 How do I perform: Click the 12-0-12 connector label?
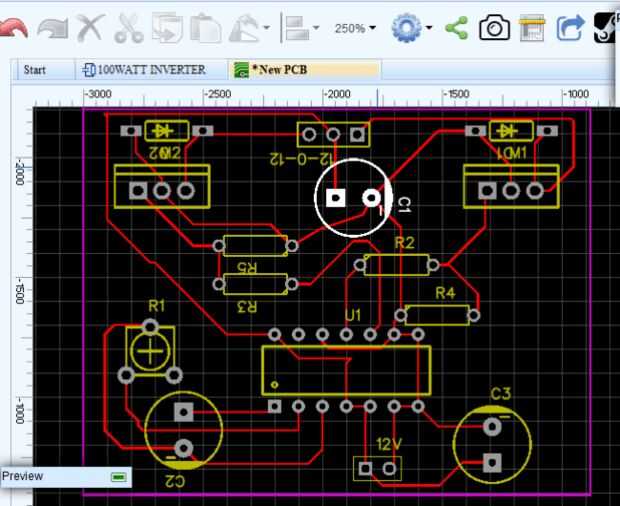(x=301, y=159)
